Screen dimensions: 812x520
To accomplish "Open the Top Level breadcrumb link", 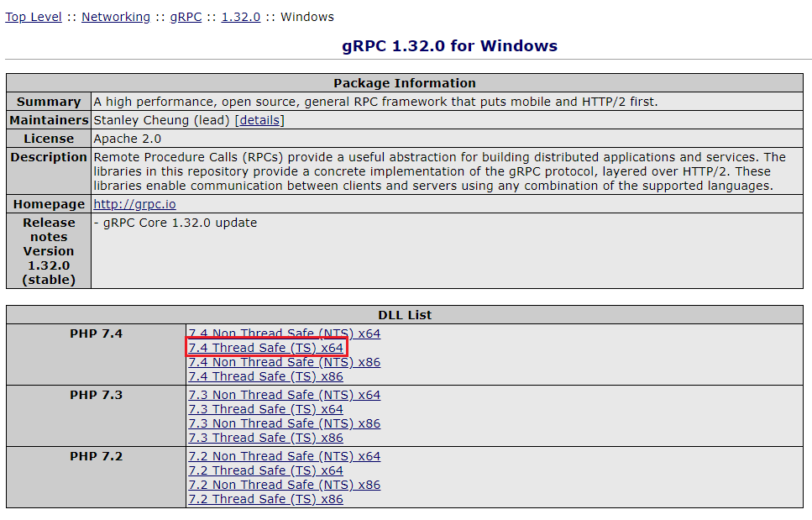I will click(x=33, y=17).
